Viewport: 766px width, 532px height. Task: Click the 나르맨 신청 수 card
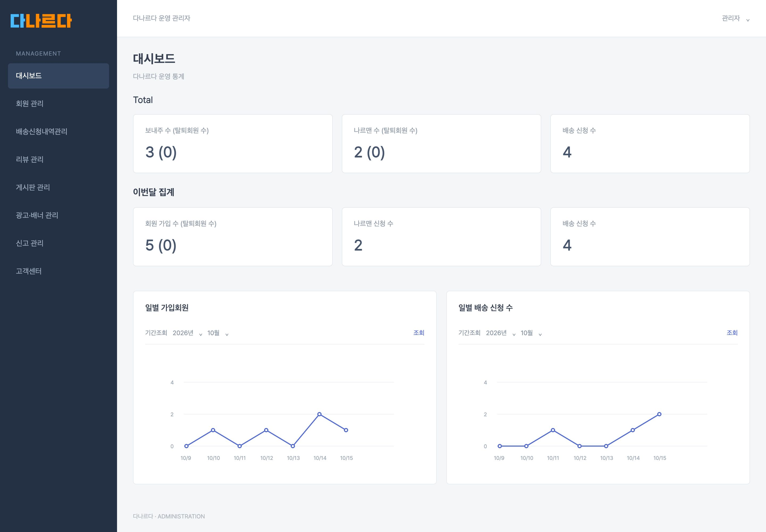tap(441, 237)
